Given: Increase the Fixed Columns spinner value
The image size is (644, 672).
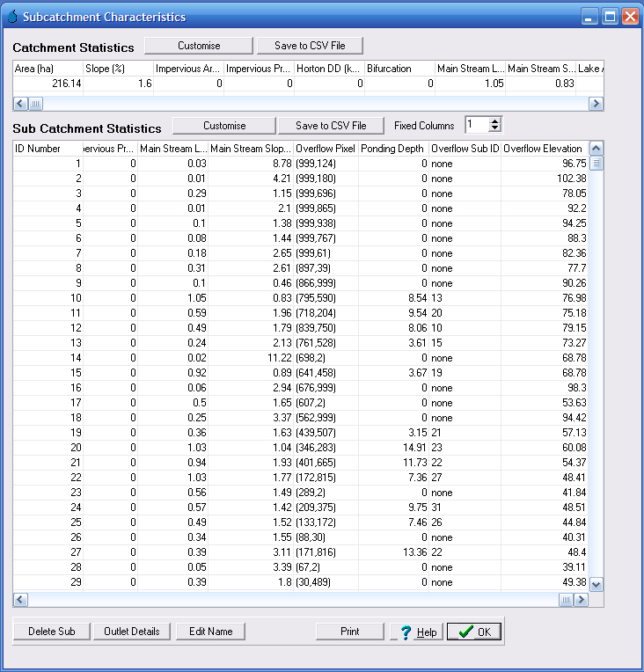Looking at the screenshot, I should 494,121.
